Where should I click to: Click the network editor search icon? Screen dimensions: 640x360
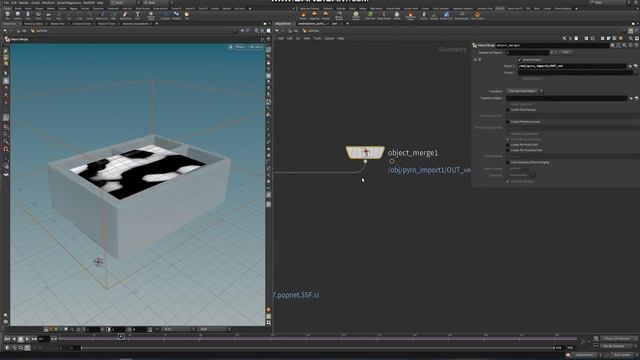(631, 38)
